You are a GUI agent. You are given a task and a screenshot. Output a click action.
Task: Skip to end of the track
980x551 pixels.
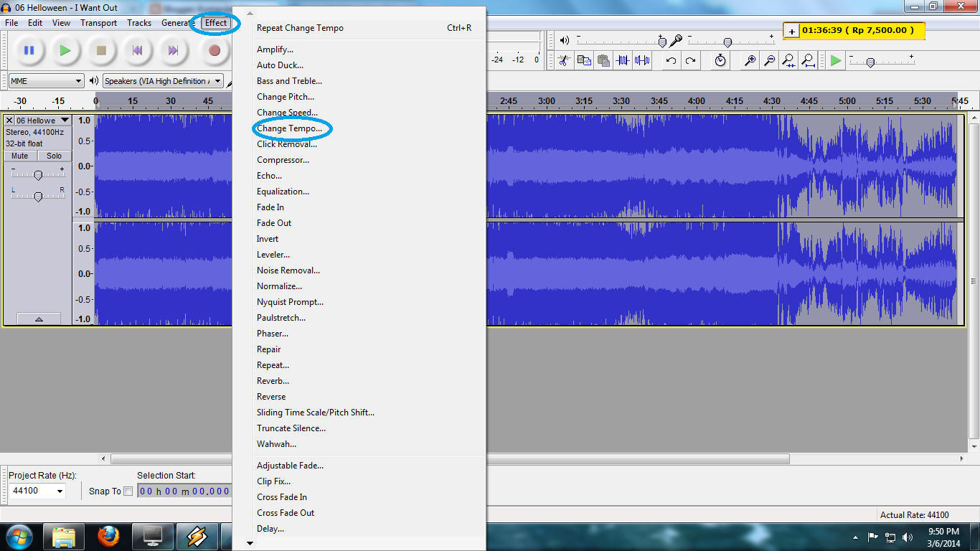(x=173, y=50)
